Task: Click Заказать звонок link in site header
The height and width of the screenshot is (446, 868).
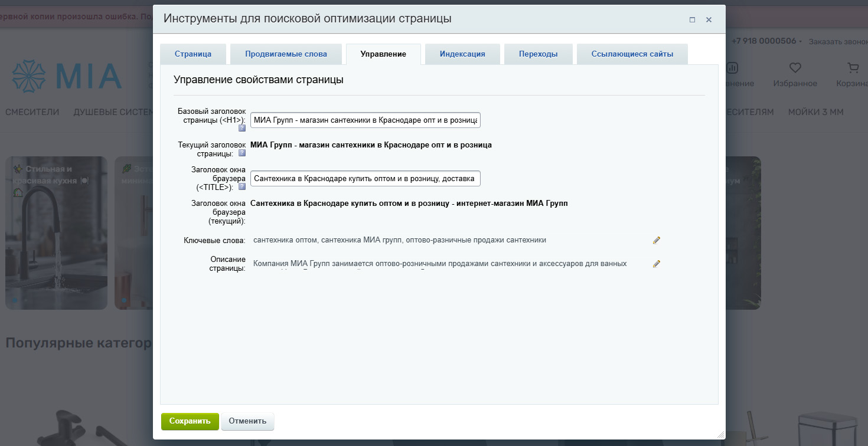Action: (838, 41)
